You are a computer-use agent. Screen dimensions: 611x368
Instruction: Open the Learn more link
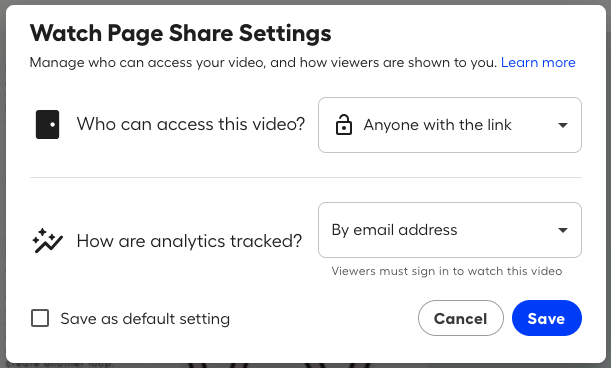[x=538, y=62]
